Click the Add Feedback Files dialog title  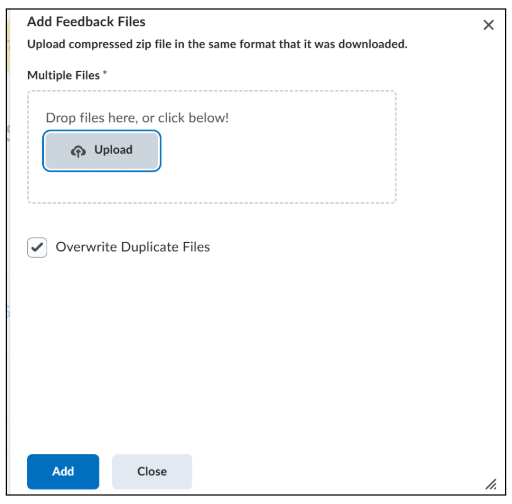[x=86, y=22]
